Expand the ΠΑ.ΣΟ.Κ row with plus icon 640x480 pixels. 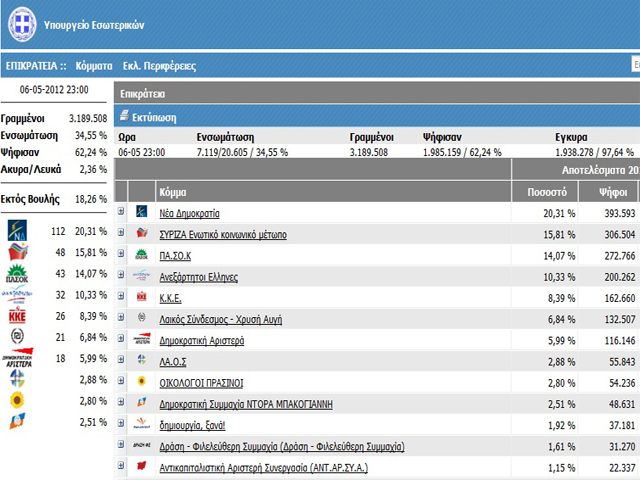coord(121,255)
